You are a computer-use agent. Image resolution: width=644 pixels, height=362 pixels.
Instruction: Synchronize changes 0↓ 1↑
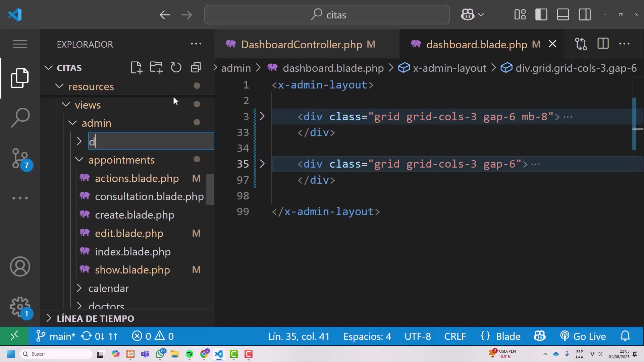100,336
